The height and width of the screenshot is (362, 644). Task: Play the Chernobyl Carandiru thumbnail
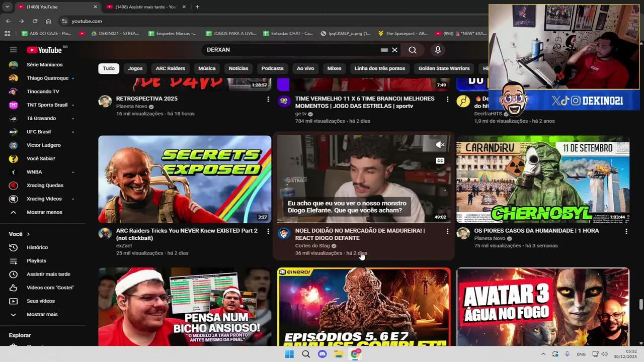(x=543, y=179)
